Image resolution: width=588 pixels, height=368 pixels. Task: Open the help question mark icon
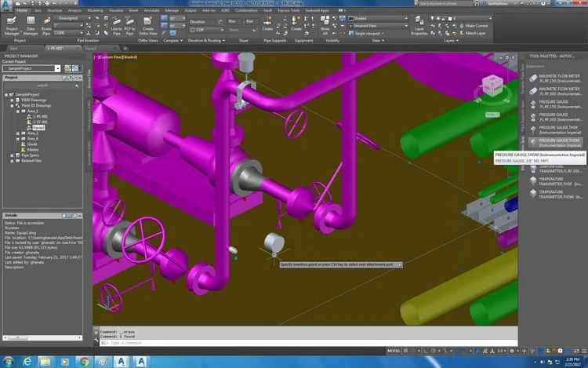point(543,3)
